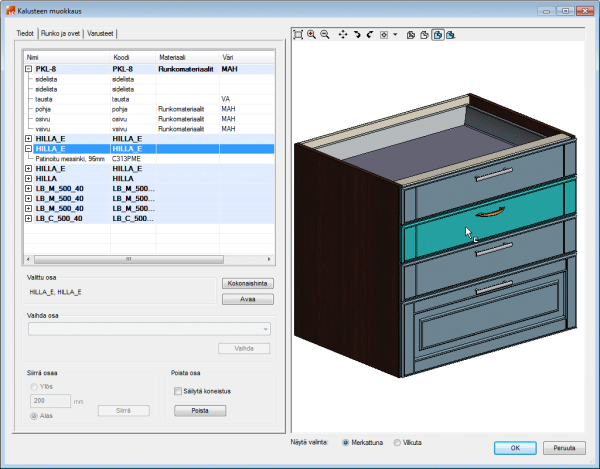Click the last shaded cube display icon
The image size is (600, 469).
(451, 34)
